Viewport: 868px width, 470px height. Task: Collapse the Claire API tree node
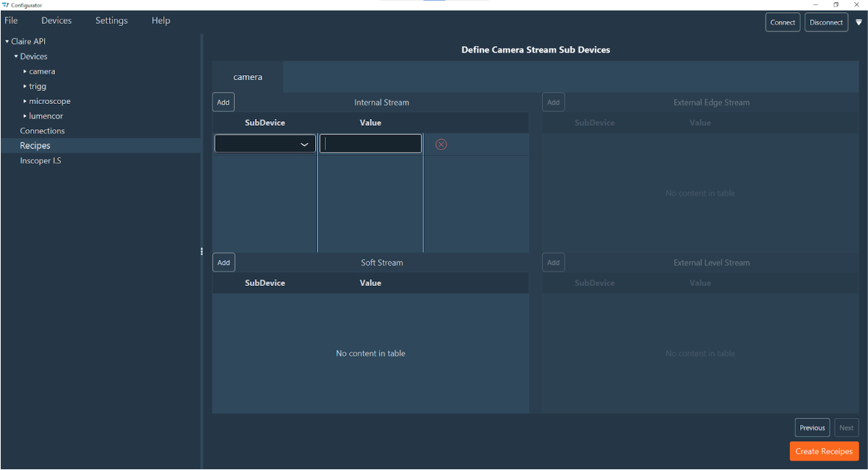coord(7,42)
